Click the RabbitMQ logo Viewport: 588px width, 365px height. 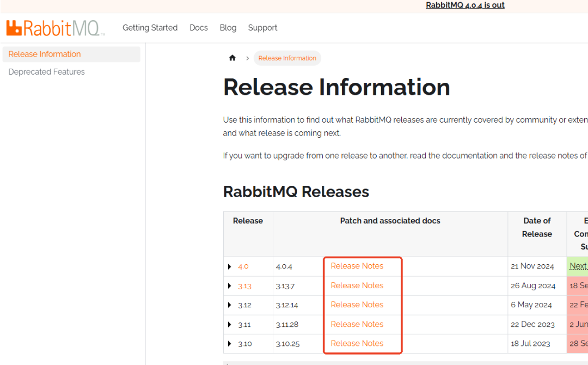coord(55,28)
